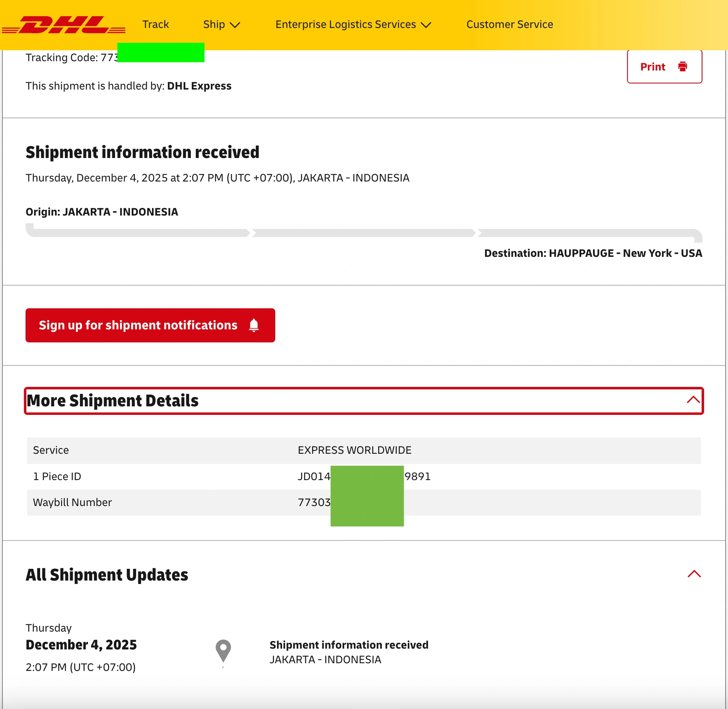Sign up for shipment notifications

150,325
